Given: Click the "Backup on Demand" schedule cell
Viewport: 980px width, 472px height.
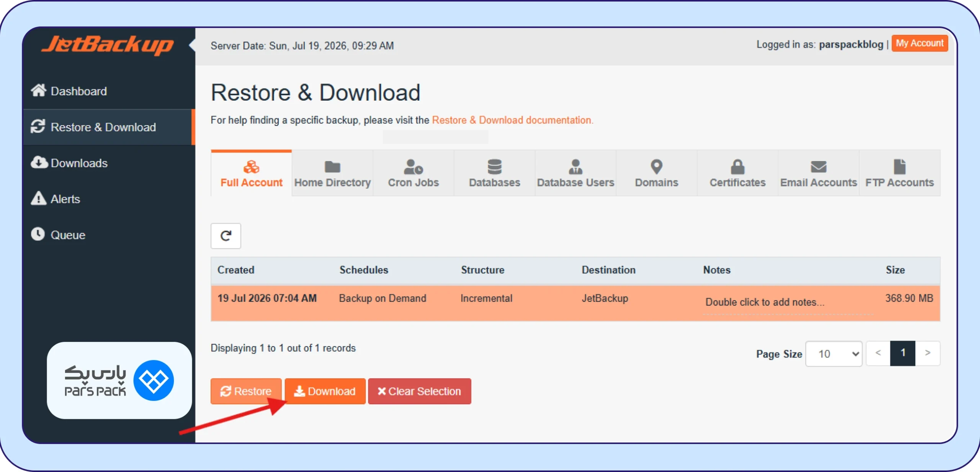Looking at the screenshot, I should tap(382, 298).
